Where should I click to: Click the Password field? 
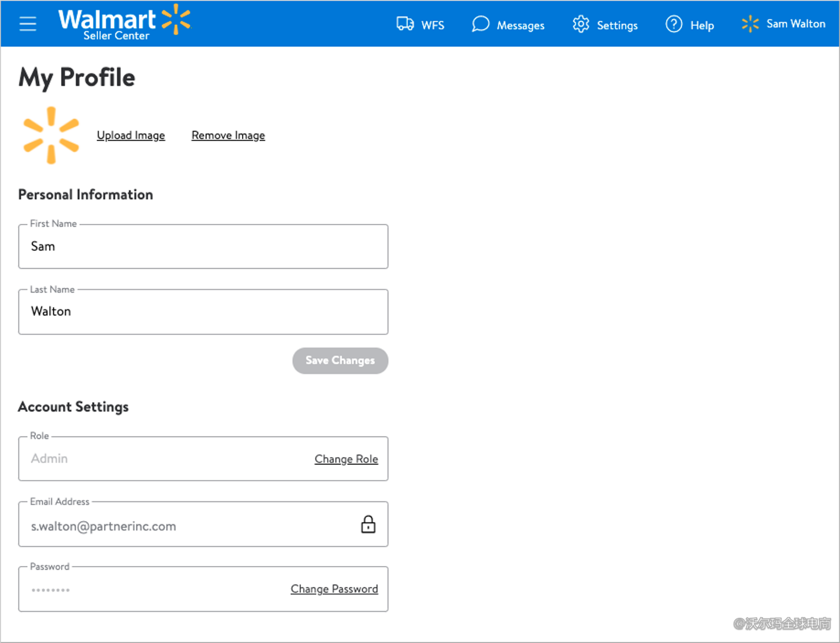tap(203, 589)
